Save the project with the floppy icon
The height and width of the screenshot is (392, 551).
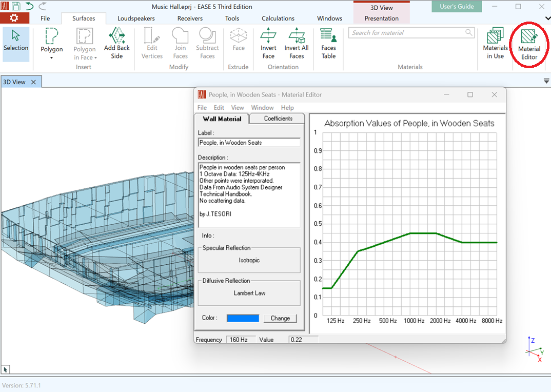pos(16,6)
